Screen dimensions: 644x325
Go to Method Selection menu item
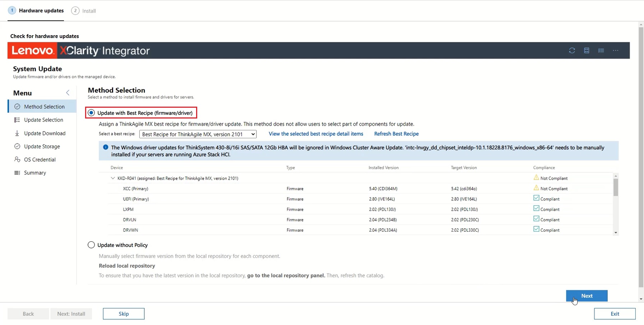42,107
